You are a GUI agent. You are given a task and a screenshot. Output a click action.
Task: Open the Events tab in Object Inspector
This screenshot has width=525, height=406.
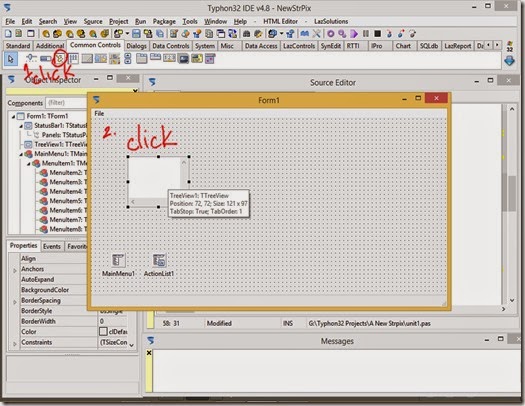coord(52,246)
